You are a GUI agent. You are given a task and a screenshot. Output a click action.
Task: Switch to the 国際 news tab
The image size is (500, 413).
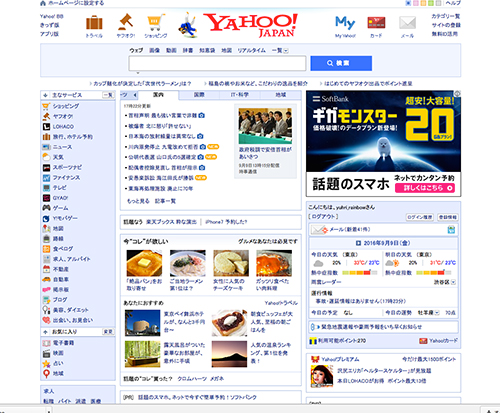(199, 95)
